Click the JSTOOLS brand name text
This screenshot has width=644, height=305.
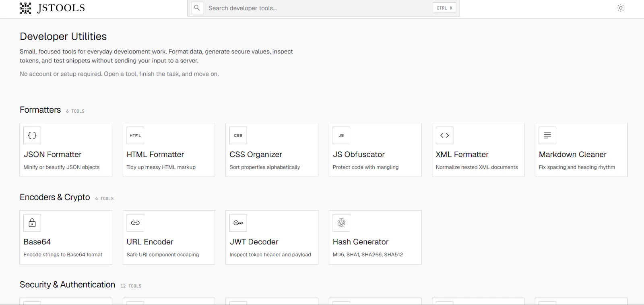click(61, 8)
